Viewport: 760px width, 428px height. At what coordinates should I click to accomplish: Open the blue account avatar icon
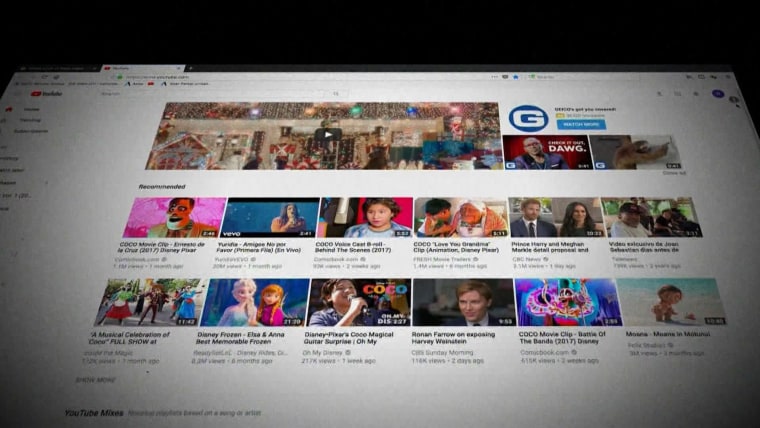[718, 94]
